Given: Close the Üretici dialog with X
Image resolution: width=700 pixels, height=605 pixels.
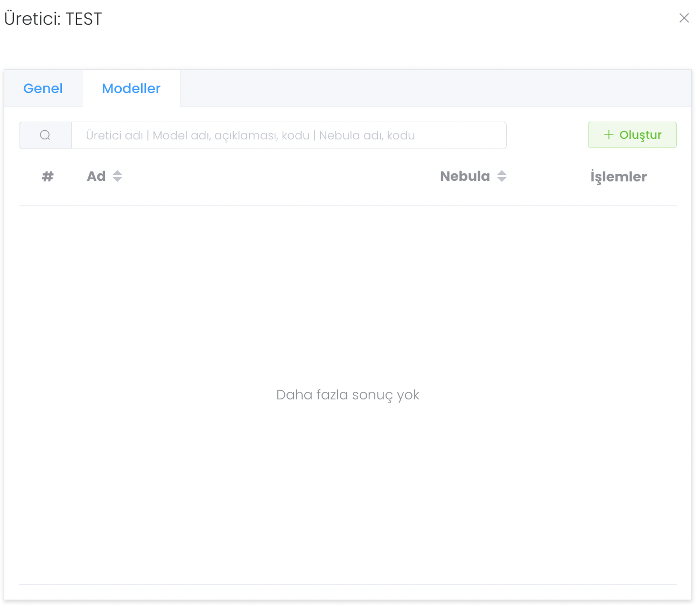Looking at the screenshot, I should coord(684,18).
